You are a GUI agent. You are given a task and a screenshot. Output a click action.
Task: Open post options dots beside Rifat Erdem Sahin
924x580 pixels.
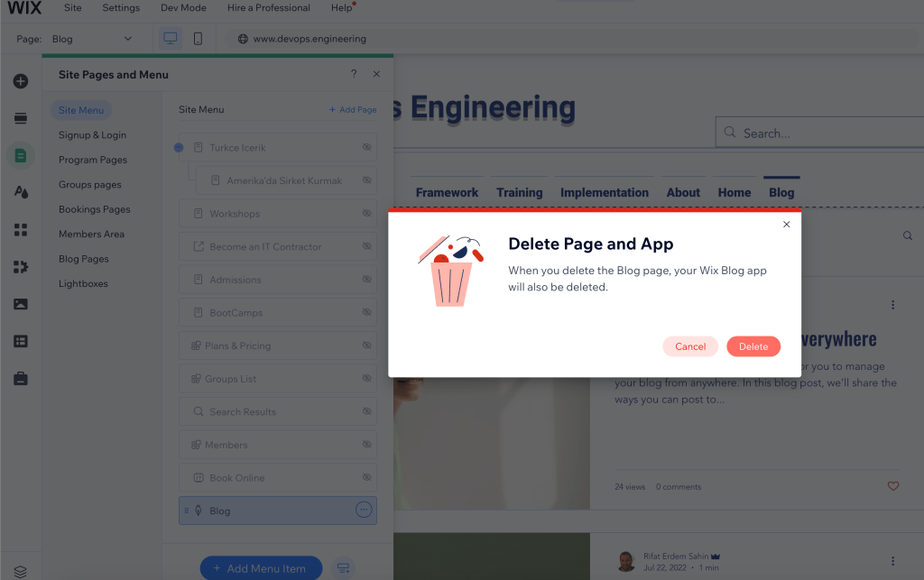tap(892, 561)
